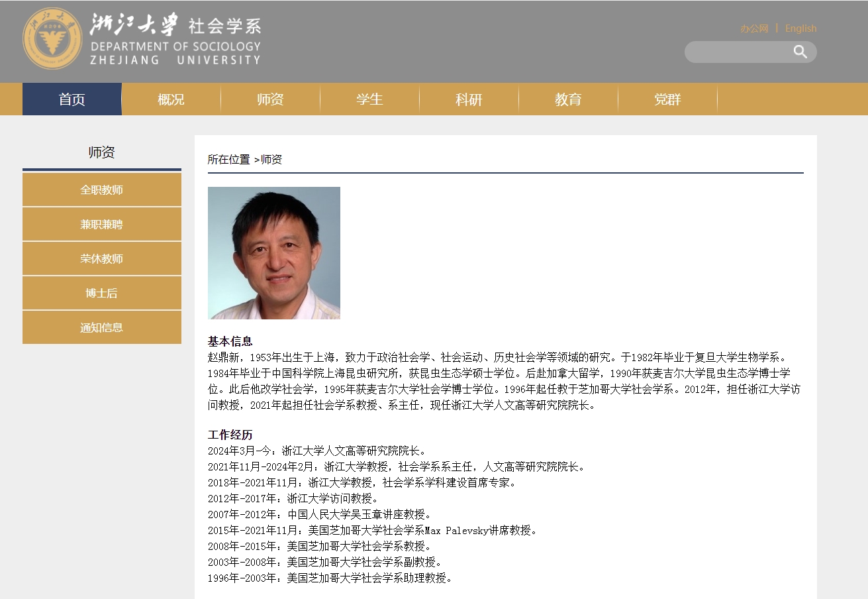Go to the 首页 tab
The image size is (868, 599).
click(x=72, y=99)
